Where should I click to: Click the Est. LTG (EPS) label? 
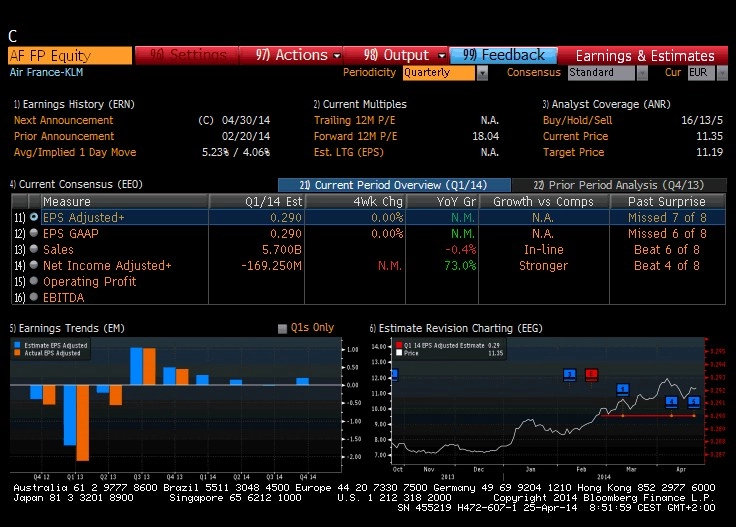pyautogui.click(x=349, y=152)
